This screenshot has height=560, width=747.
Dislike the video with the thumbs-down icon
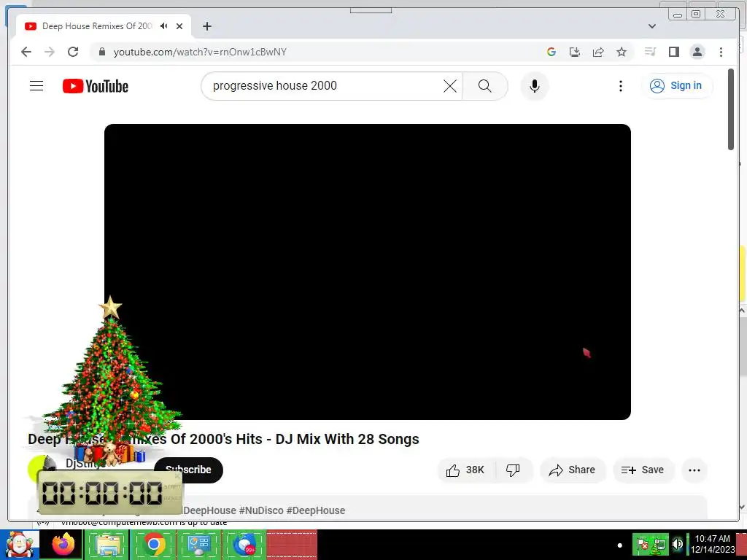click(514, 470)
